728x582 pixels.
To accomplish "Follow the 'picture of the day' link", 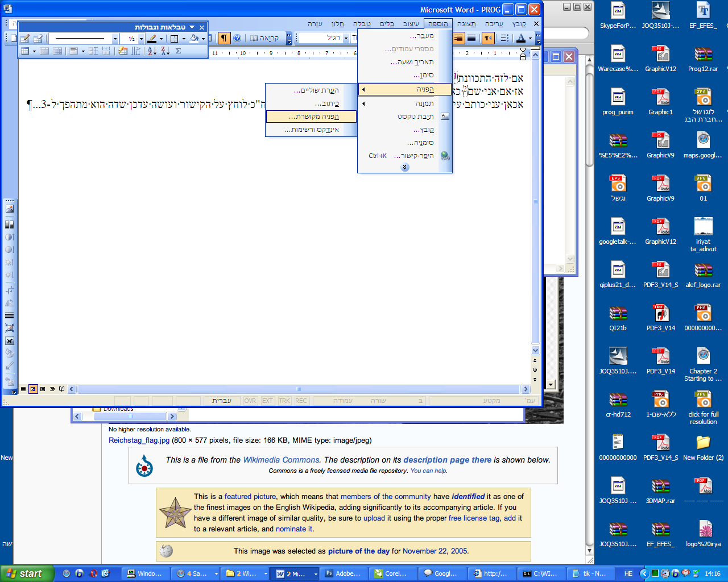I will tap(359, 551).
